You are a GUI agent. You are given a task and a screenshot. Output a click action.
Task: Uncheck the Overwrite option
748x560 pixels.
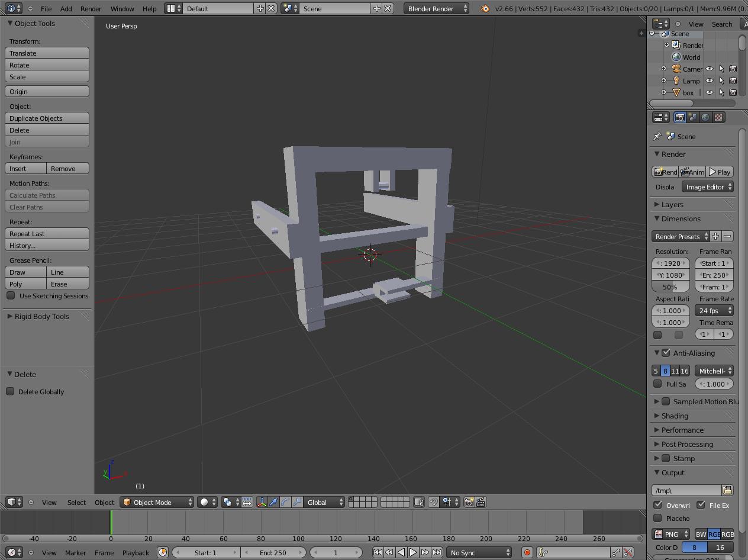[x=657, y=505]
